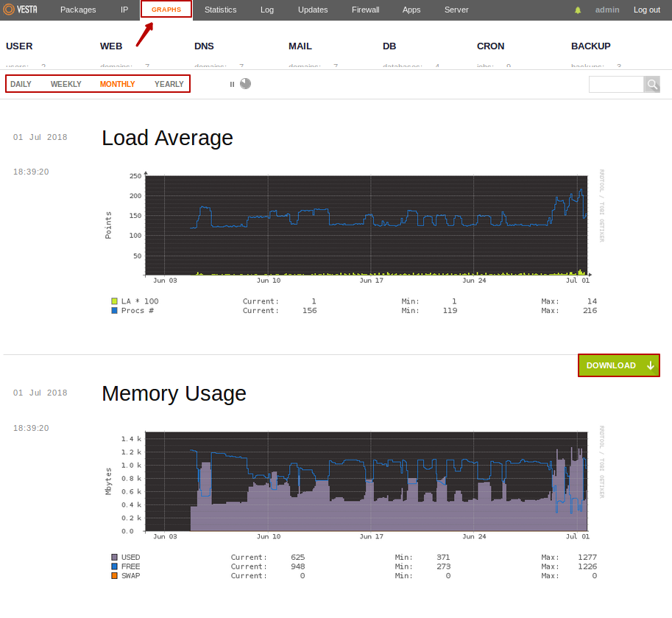Click the refresh timer pie icon
This screenshot has height=618, width=672.
point(245,84)
